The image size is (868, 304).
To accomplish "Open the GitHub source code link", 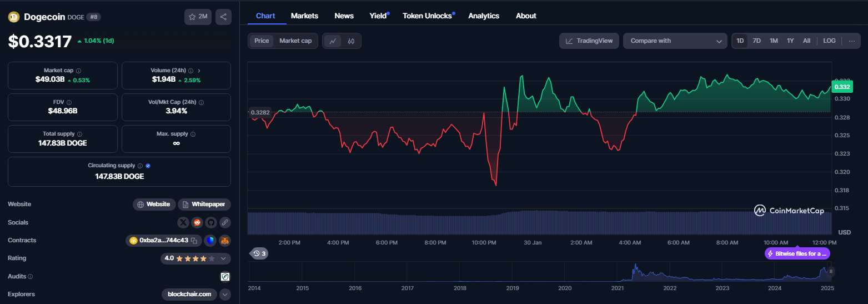I will tap(211, 222).
